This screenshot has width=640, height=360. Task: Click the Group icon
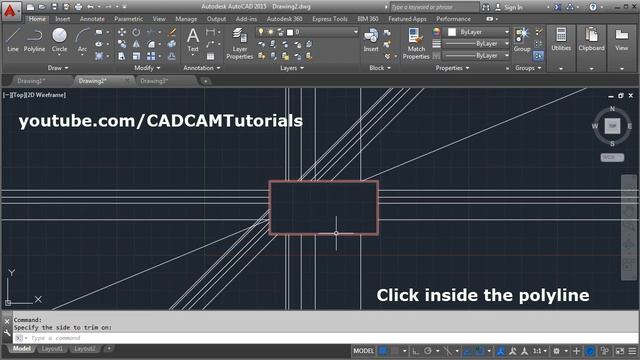[522, 40]
